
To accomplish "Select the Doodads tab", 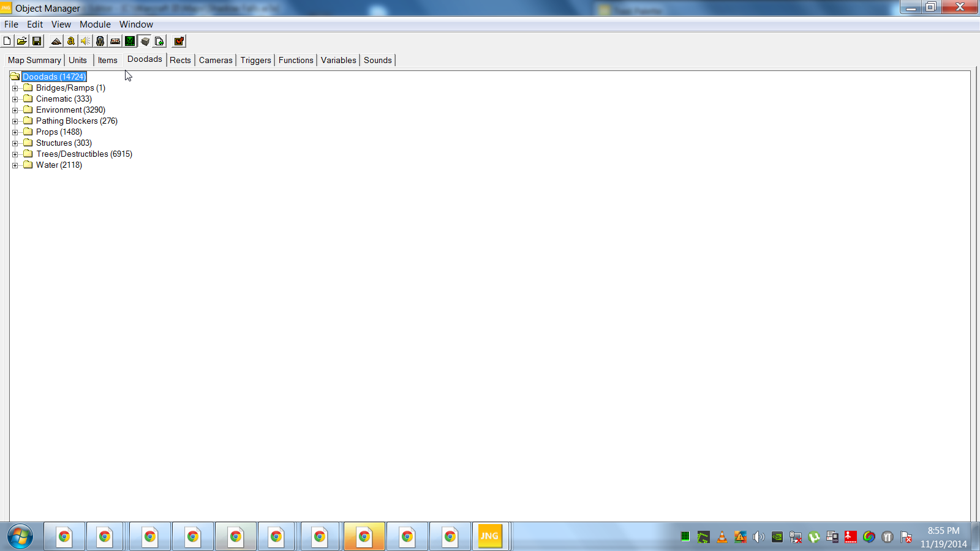I will click(145, 59).
